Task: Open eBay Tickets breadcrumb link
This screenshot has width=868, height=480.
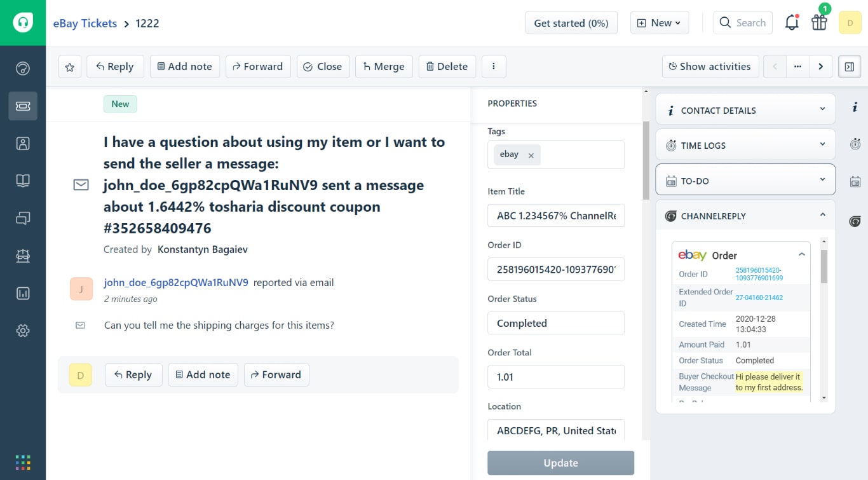Action: pos(85,24)
